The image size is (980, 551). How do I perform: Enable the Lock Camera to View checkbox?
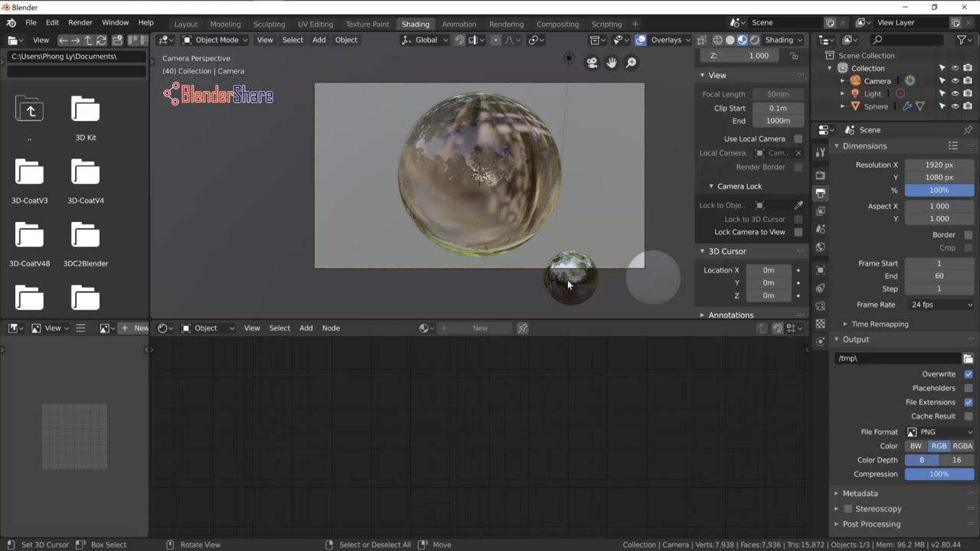(x=798, y=232)
